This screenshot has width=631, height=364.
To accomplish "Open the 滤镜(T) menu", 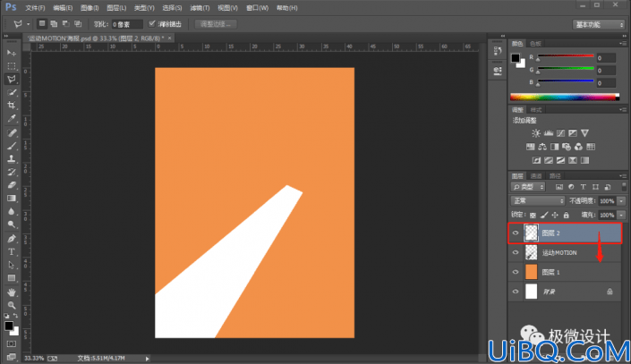I will (200, 8).
